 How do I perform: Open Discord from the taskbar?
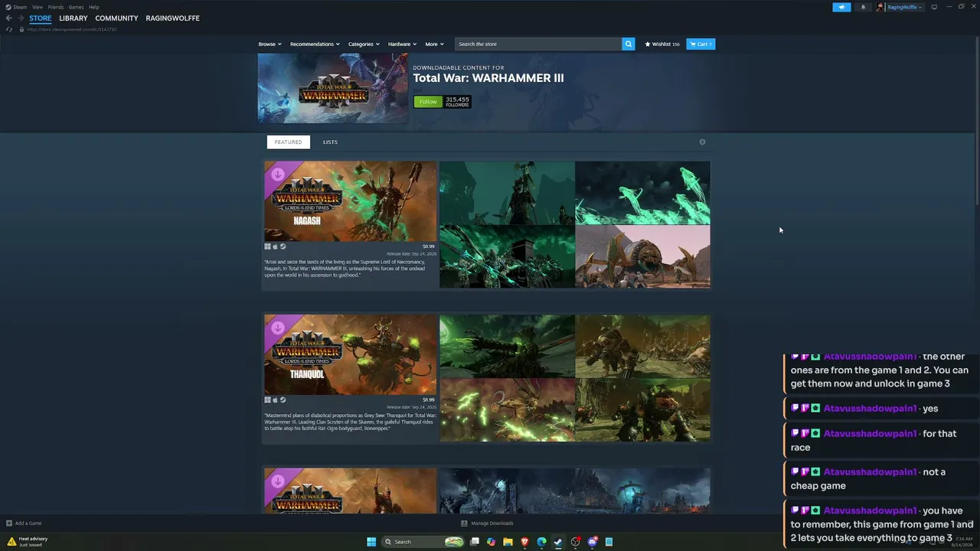coord(592,542)
